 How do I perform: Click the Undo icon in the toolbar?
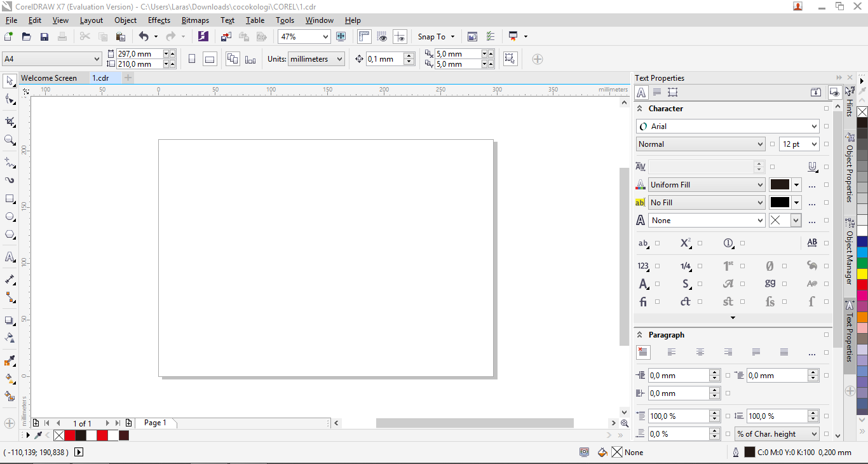[x=144, y=36]
